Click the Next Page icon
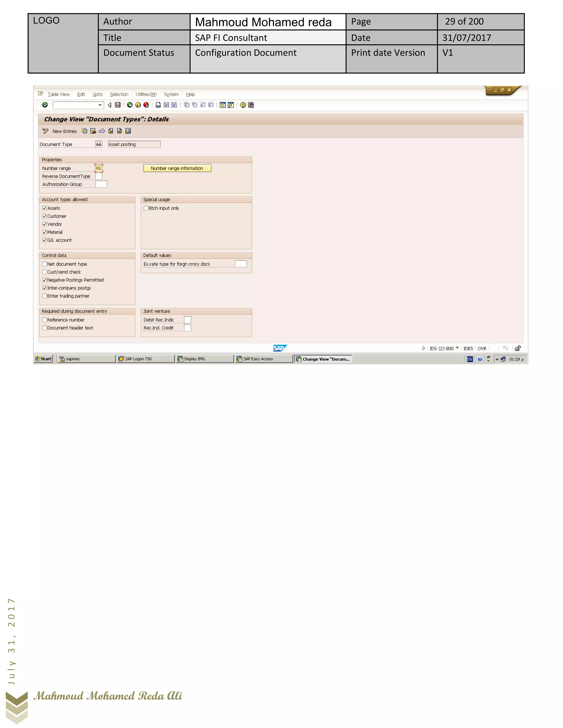 pos(203,105)
